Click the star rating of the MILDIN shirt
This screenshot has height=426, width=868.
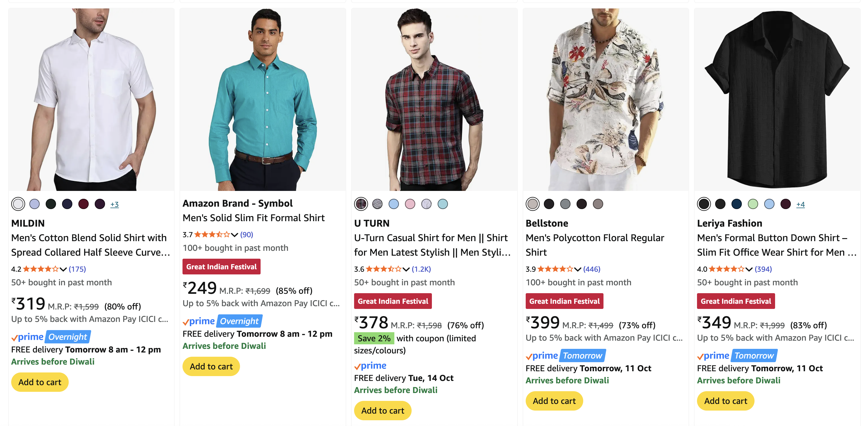[x=41, y=269]
